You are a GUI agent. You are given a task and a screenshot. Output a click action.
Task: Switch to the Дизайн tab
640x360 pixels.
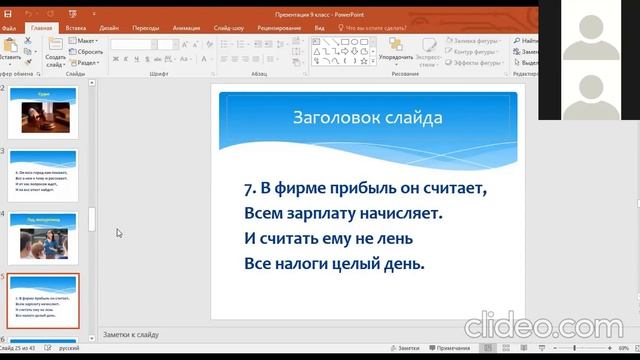[x=109, y=28]
